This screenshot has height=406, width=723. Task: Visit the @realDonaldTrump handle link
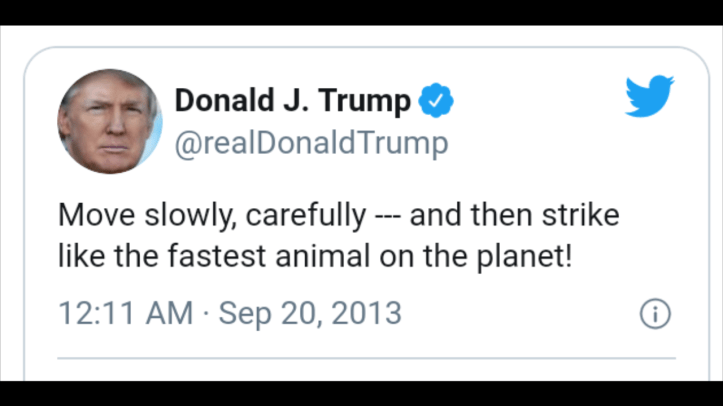click(311, 143)
